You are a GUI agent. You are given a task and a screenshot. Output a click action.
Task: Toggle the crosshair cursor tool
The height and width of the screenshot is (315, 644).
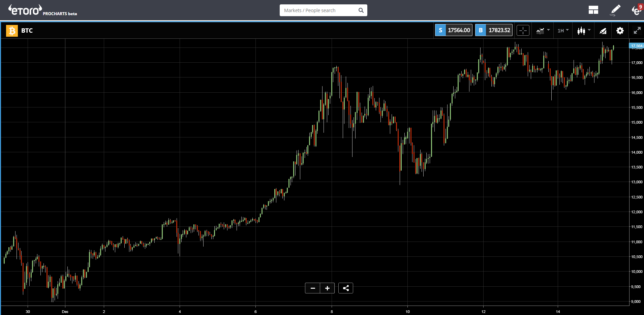tap(523, 31)
